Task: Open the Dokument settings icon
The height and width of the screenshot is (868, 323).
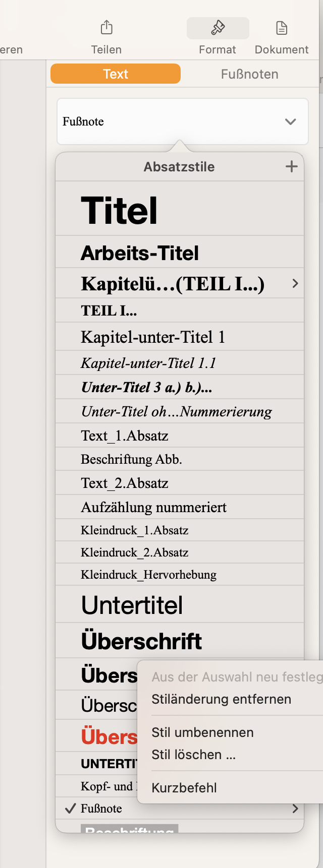Action: click(282, 28)
